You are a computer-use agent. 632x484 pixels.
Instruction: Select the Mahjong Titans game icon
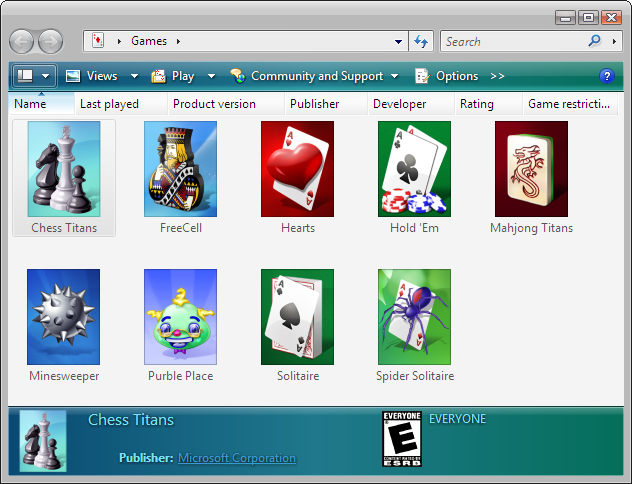click(531, 170)
